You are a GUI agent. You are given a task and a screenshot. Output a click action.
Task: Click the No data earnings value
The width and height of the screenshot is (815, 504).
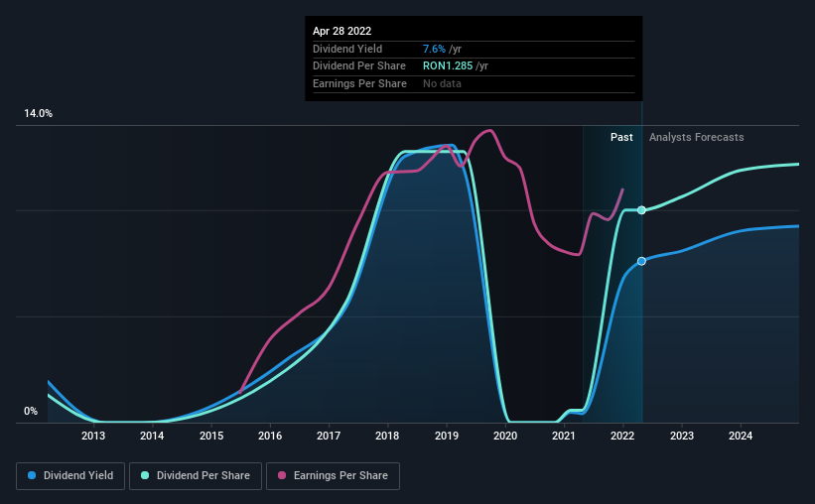coord(442,83)
